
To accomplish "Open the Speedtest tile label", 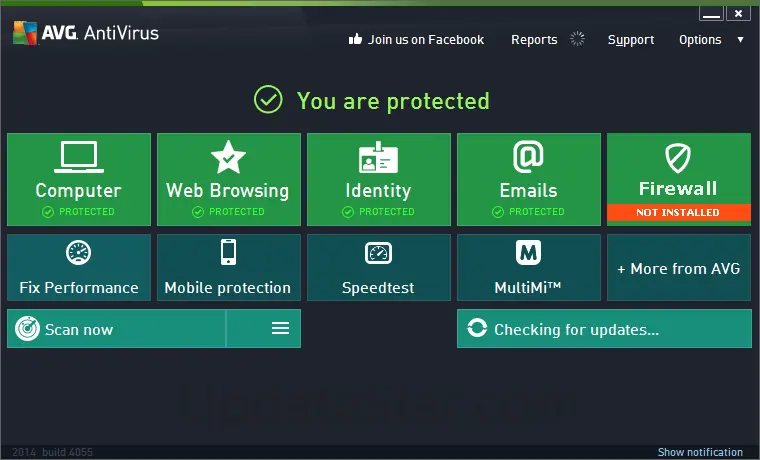I will [378, 288].
